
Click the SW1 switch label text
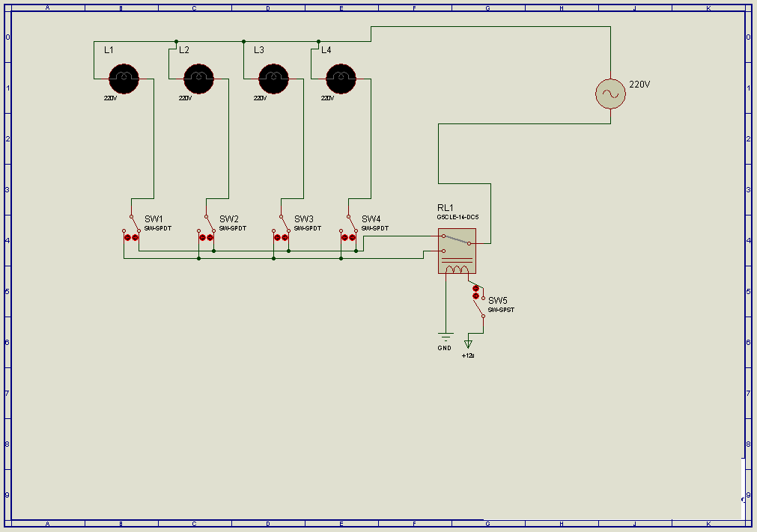coord(154,219)
